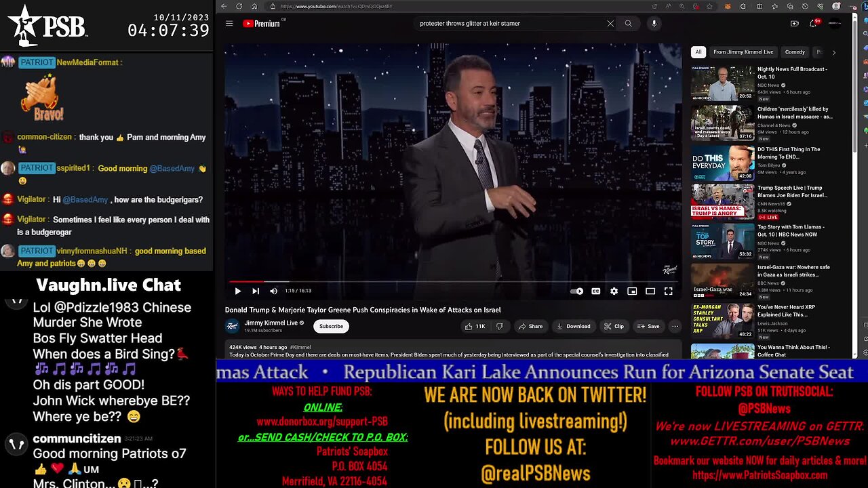Select the Comedy filter chip

tap(795, 52)
